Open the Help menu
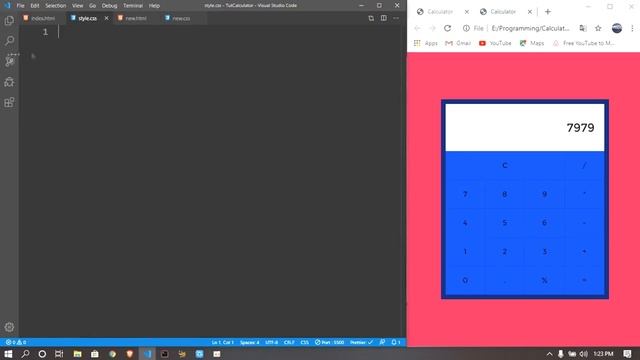This screenshot has width=640, height=360. click(x=154, y=6)
